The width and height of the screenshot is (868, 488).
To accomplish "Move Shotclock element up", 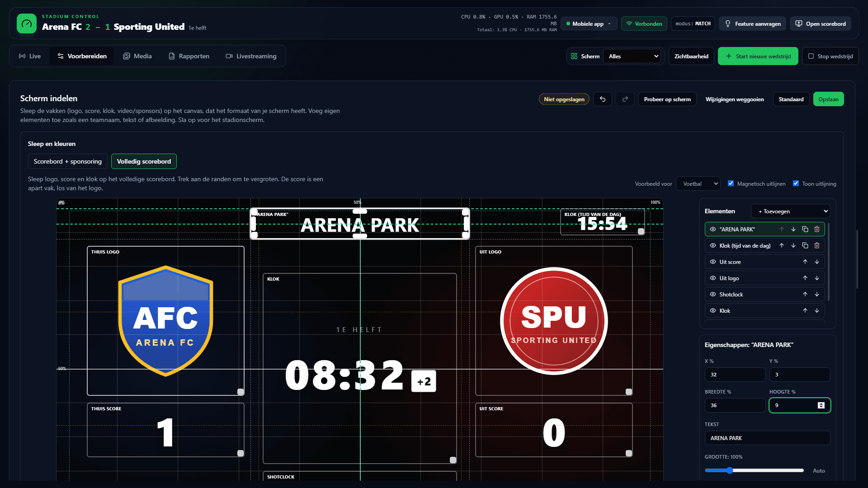I will (x=805, y=294).
